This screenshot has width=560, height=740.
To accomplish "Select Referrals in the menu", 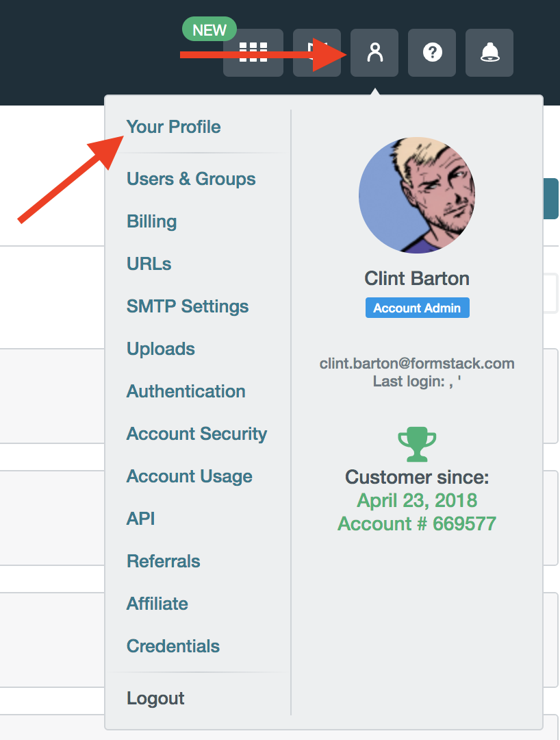I will tap(164, 561).
